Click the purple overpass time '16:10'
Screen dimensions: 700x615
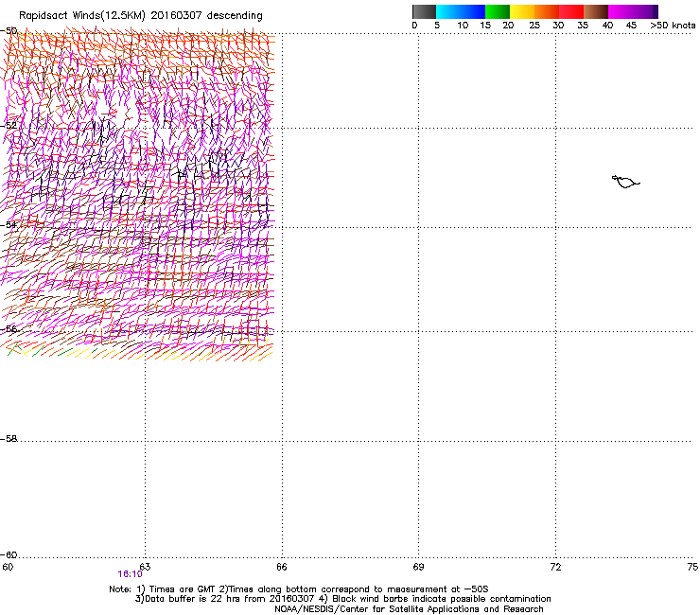pyautogui.click(x=130, y=574)
